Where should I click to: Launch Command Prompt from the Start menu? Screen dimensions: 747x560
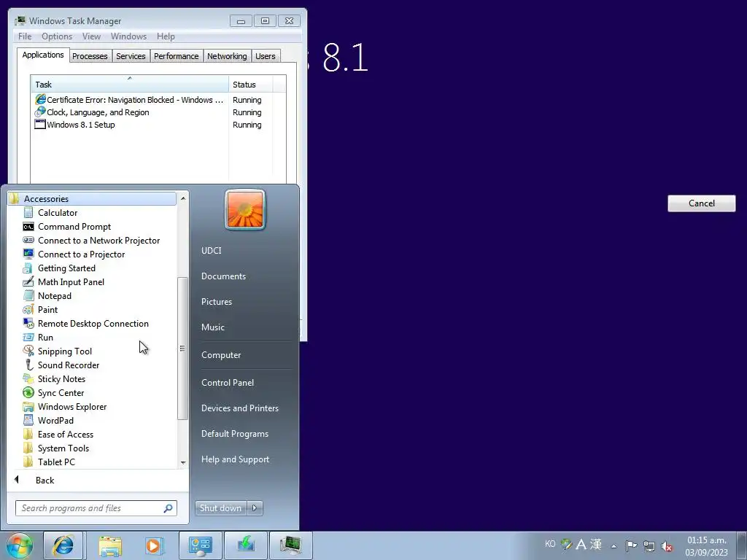74,227
